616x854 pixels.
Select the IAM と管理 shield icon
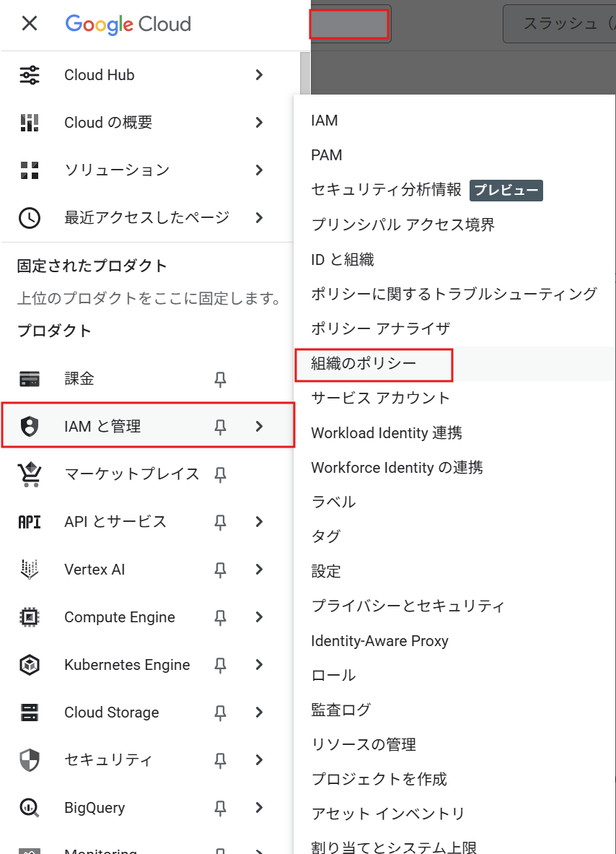(29, 426)
